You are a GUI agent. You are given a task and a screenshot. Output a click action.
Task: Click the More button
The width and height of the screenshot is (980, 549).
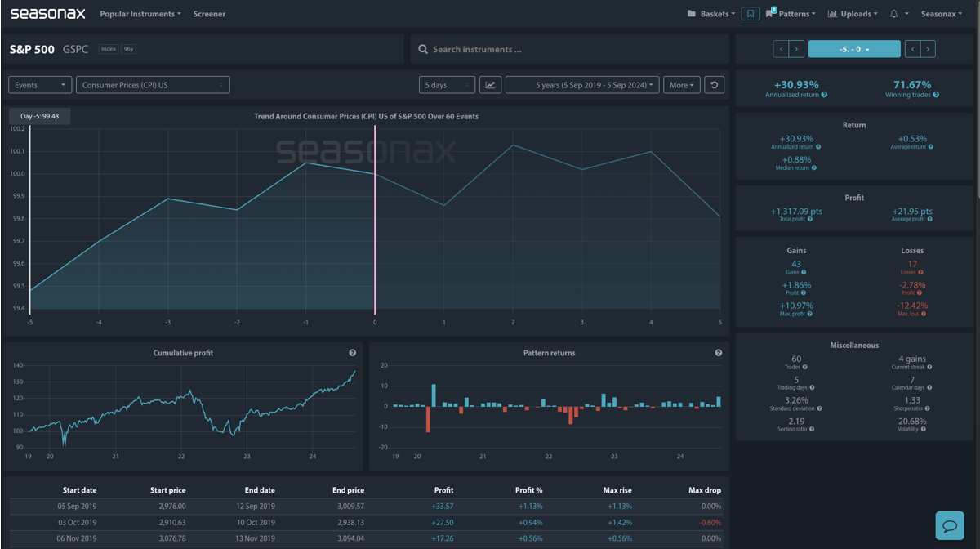coord(682,85)
